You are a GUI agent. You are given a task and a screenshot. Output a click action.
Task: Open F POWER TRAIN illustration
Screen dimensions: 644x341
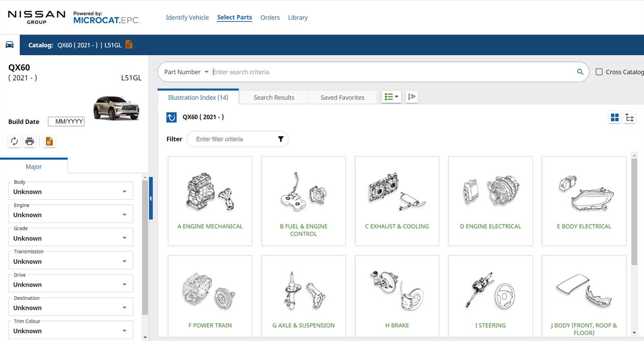click(x=210, y=296)
